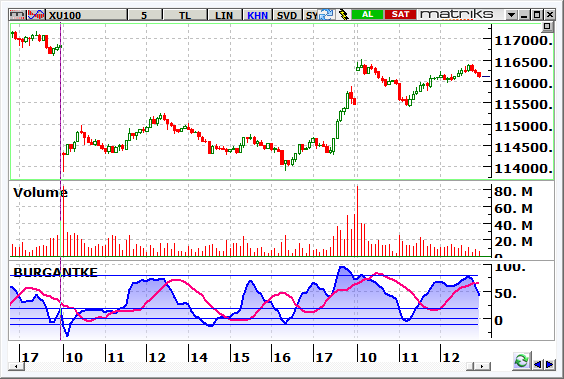Click the scrollbar left arrow

pyautogui.click(x=16, y=366)
